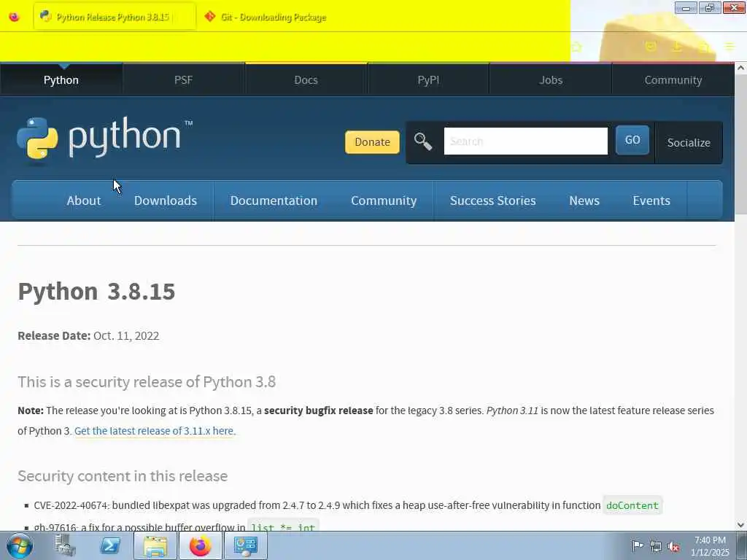Click the network tray icon
The width and height of the screenshot is (747, 560).
click(x=656, y=546)
